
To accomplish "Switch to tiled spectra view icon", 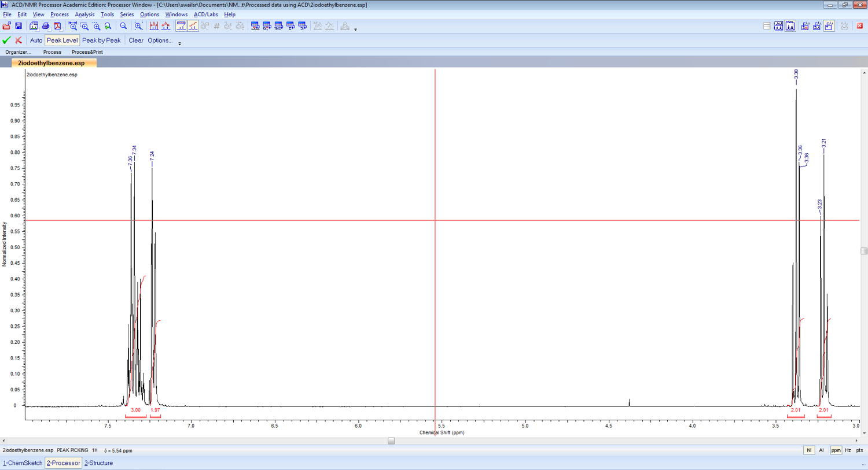I will [x=778, y=26].
